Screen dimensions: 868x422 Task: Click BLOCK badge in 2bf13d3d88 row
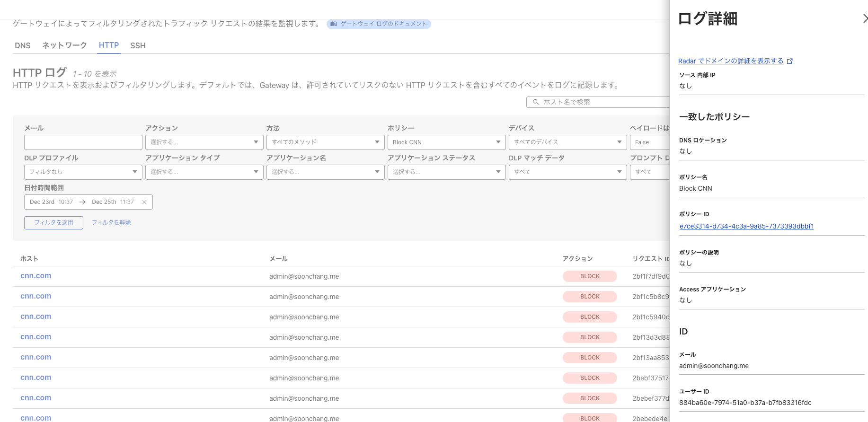pos(590,337)
